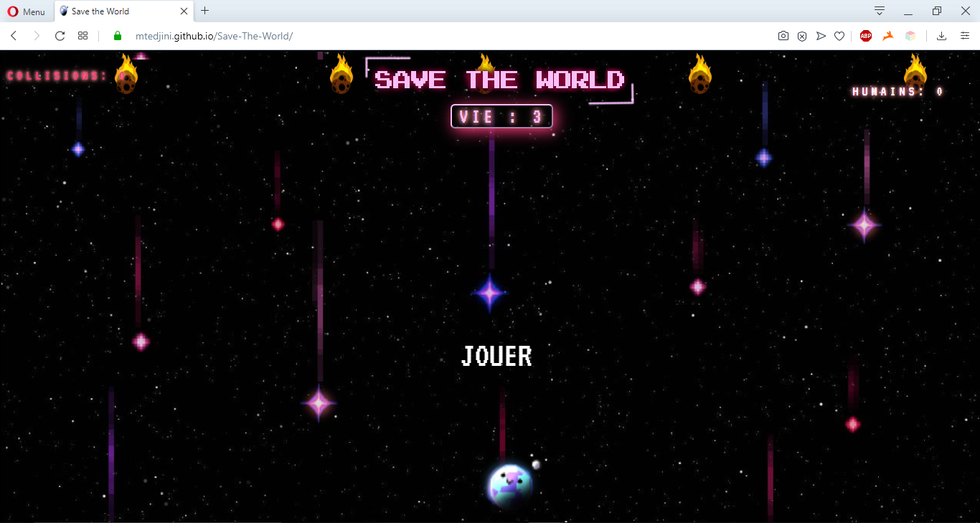The width and height of the screenshot is (980, 523).
Task: Open the Easy Setup sliders panel
Action: [965, 36]
